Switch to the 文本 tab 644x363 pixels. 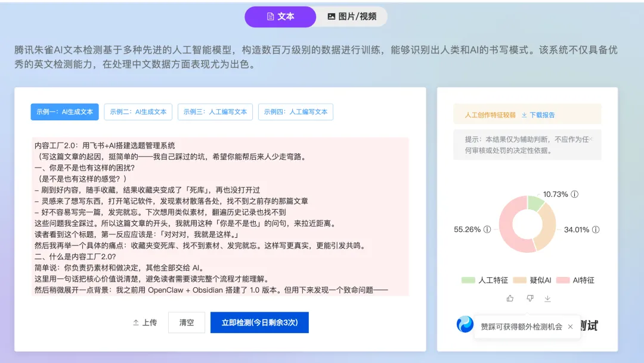tap(280, 17)
